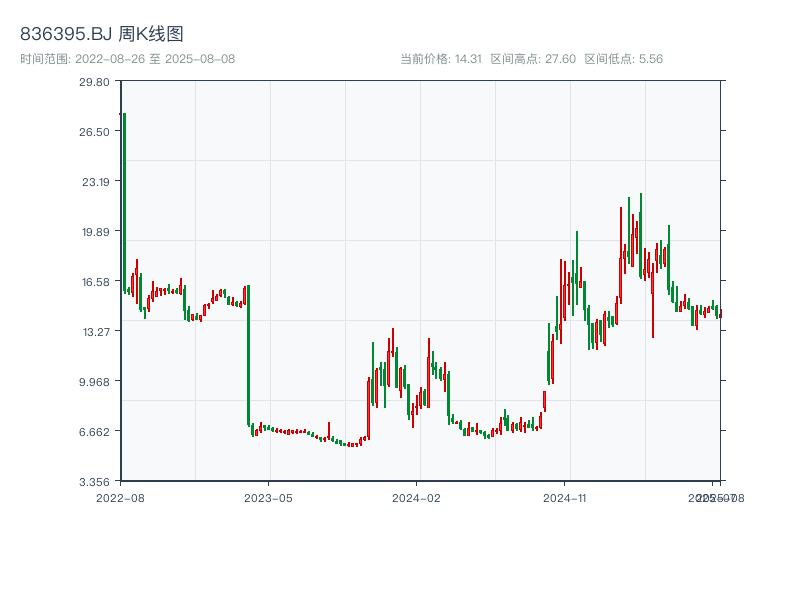This screenshot has width=800, height=600.
Task: Click the y-axis value 3.356
Action: click(94, 482)
